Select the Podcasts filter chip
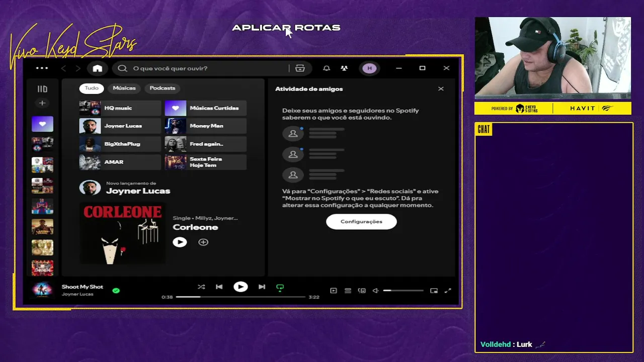This screenshot has width=644, height=362. click(x=163, y=88)
